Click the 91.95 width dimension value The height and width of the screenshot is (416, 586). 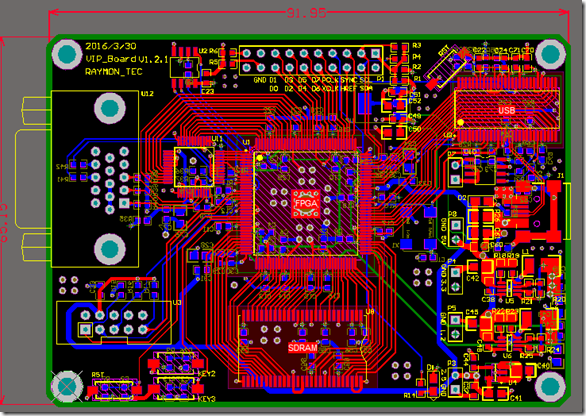point(306,13)
